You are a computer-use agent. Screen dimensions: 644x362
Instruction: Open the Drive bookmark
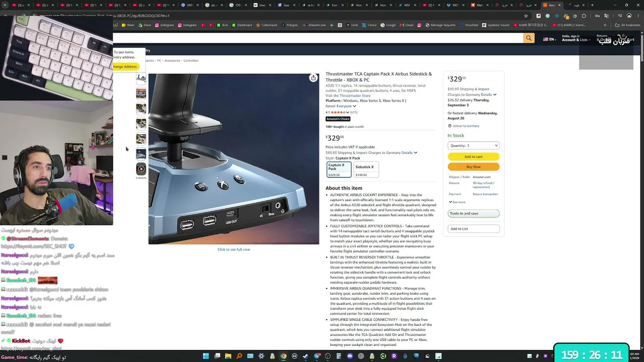coord(144,25)
